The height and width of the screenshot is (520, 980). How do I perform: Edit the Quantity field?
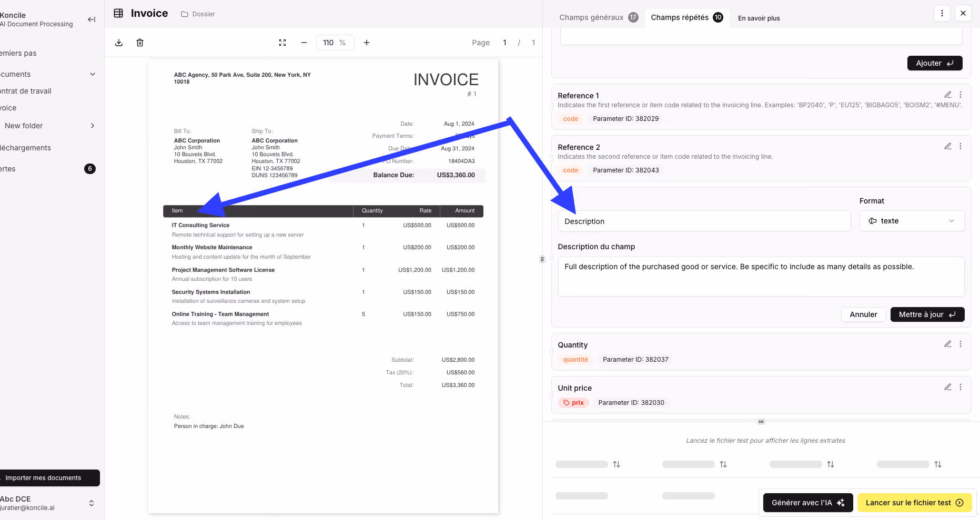coord(948,344)
